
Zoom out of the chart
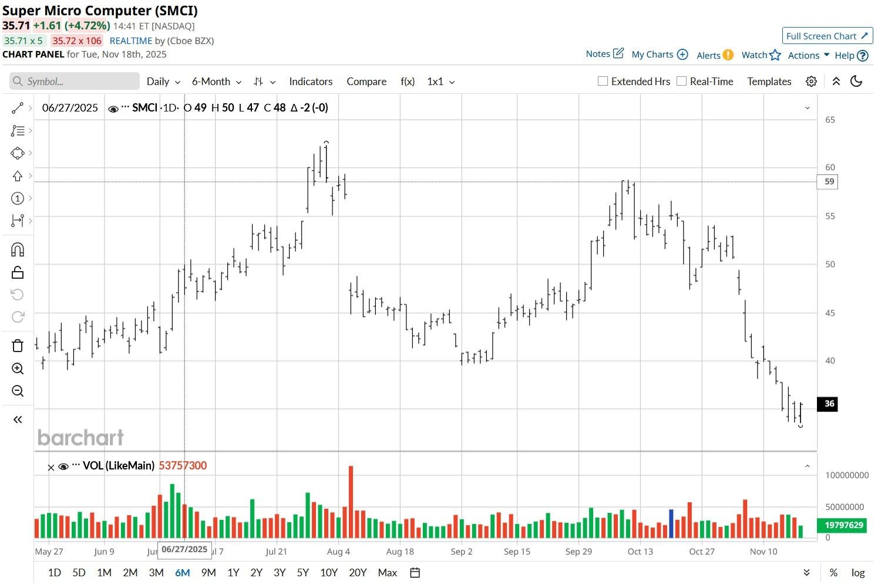point(18,391)
